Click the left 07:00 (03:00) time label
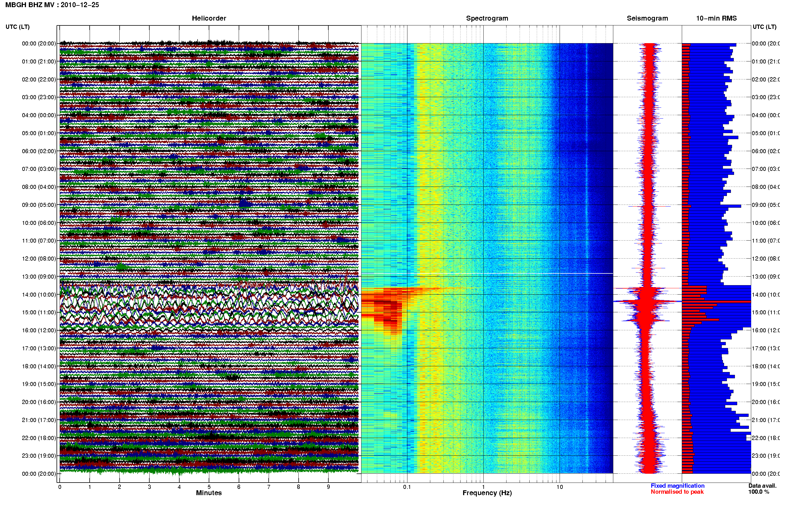The width and height of the screenshot is (812, 508). click(39, 169)
